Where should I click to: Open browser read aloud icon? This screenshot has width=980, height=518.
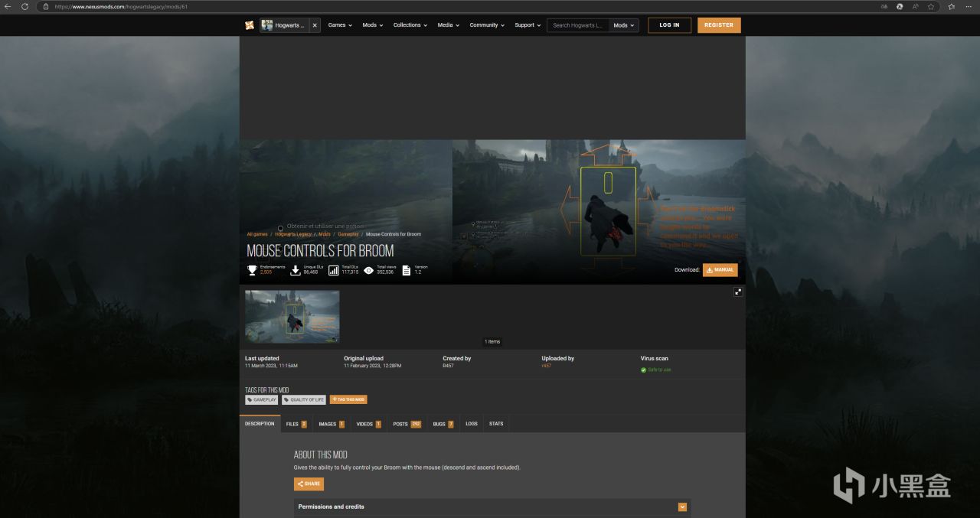(x=916, y=6)
